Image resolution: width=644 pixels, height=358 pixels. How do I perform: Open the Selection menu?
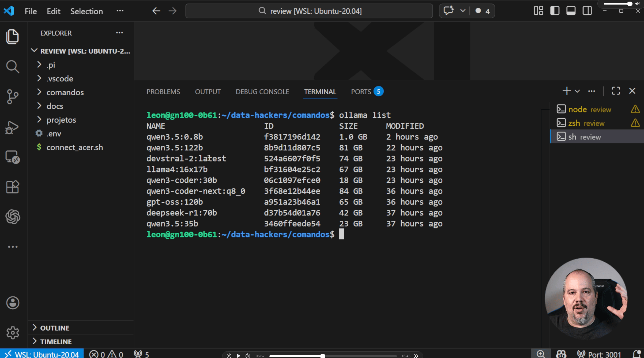click(x=86, y=11)
